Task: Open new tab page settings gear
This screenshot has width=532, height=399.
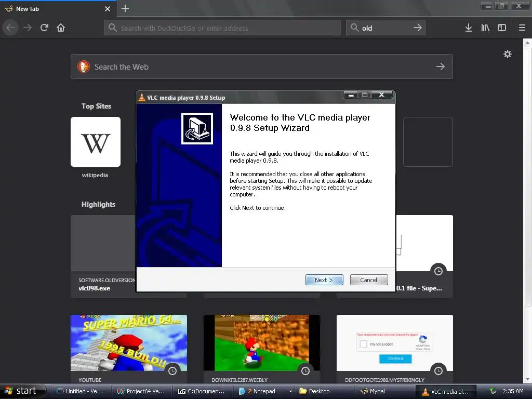Action: (507, 54)
